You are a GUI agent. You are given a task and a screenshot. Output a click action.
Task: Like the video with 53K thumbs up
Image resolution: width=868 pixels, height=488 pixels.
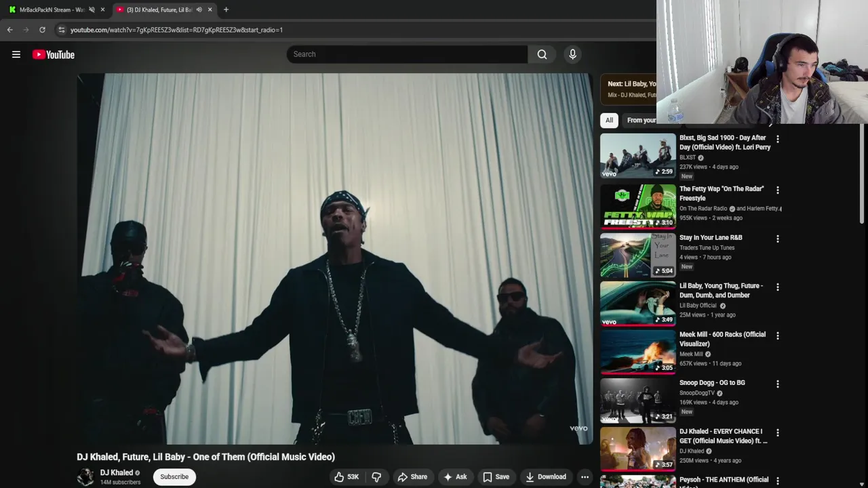point(347,476)
